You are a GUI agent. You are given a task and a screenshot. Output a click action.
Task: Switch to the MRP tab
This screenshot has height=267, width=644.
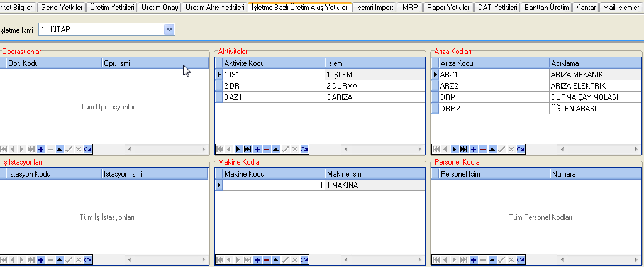[x=409, y=8]
